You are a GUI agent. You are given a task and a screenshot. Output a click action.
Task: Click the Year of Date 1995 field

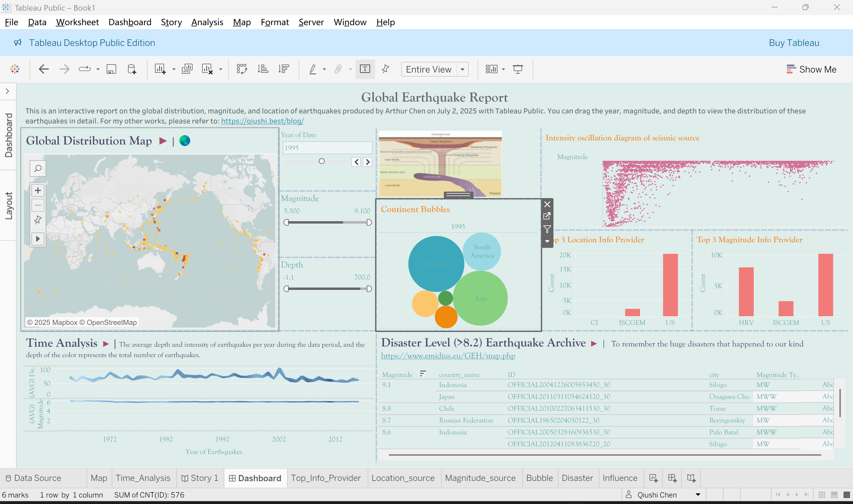[x=327, y=148]
